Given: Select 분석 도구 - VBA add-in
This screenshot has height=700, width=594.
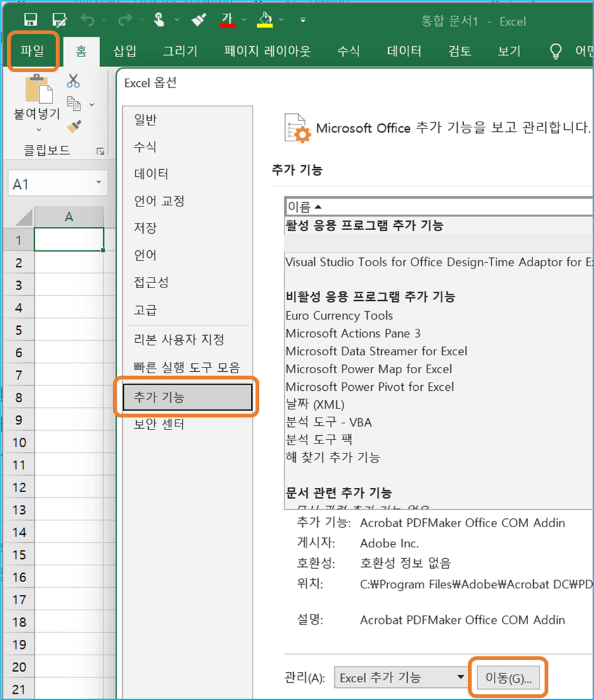Looking at the screenshot, I should pyautogui.click(x=329, y=423).
